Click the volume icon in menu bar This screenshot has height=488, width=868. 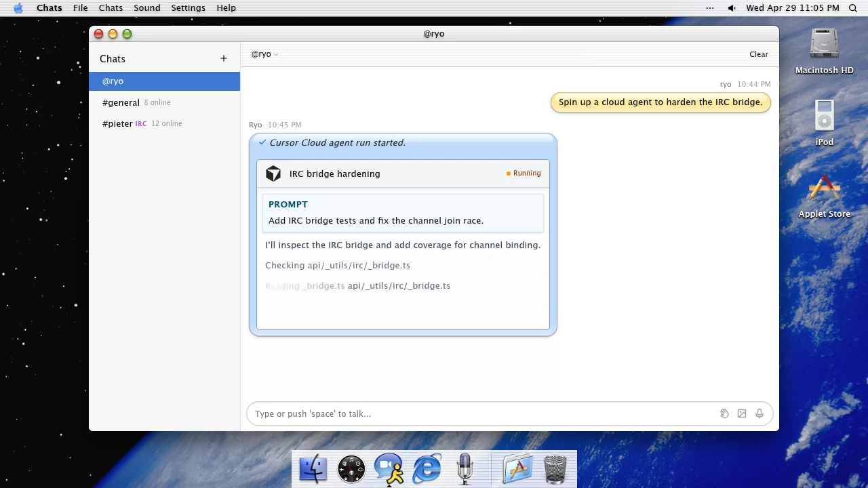pyautogui.click(x=732, y=8)
